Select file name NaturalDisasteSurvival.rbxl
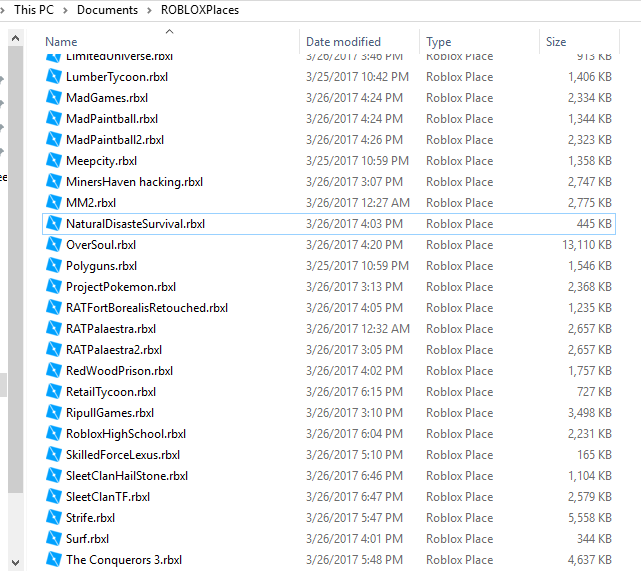The height and width of the screenshot is (575, 641). click(x=135, y=224)
